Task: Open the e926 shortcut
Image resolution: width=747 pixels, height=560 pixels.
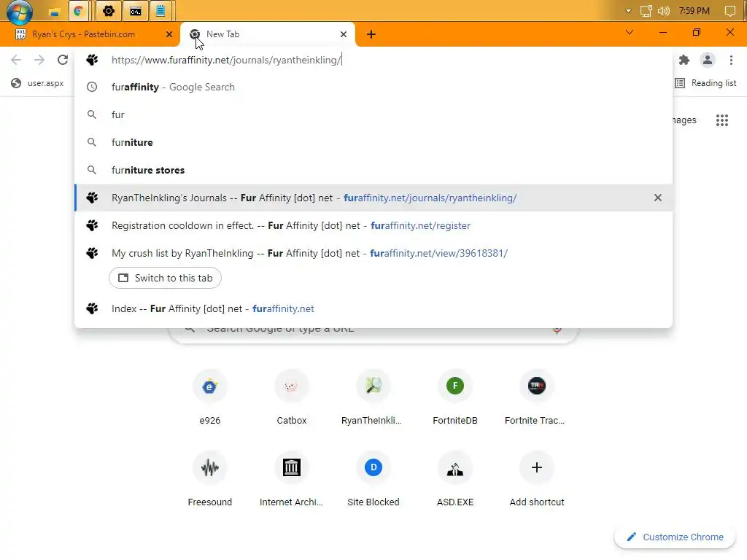Action: pyautogui.click(x=209, y=398)
